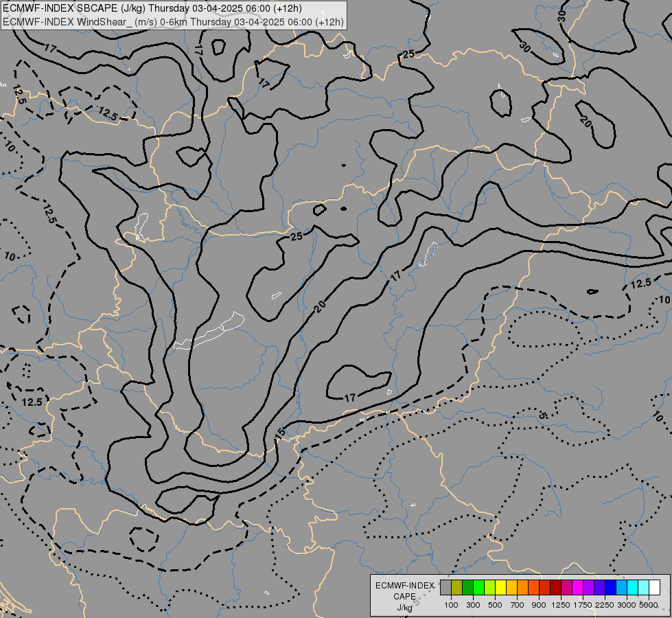Select the lime yellow-green legend swatch
The width and height of the screenshot is (672, 618).
[x=490, y=587]
